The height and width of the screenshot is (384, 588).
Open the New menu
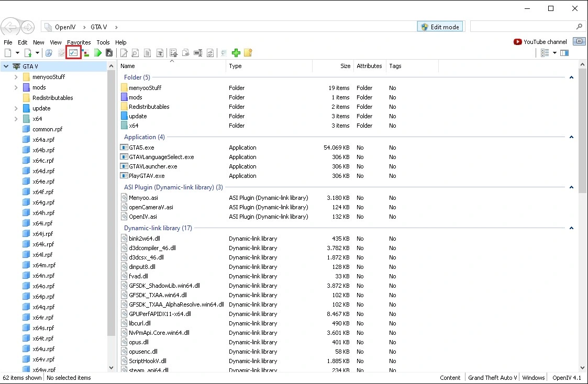(x=39, y=42)
